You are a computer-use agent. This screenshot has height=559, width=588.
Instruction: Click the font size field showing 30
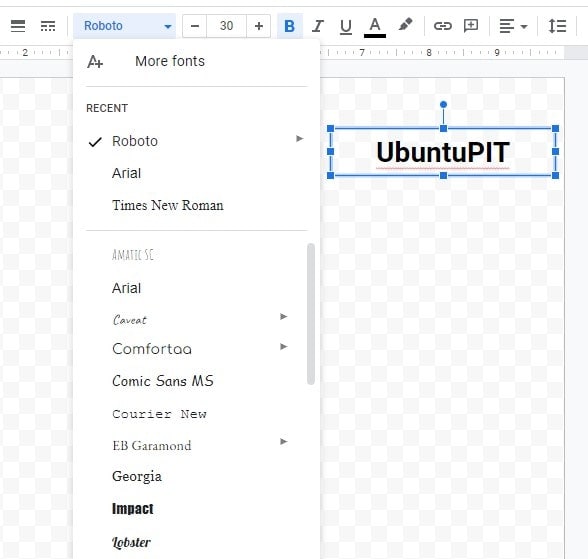coord(226,26)
